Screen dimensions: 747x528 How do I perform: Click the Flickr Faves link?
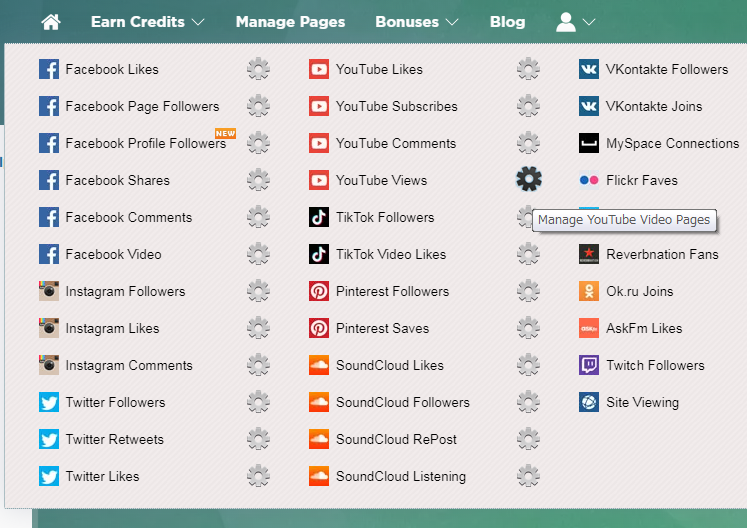pos(641,180)
